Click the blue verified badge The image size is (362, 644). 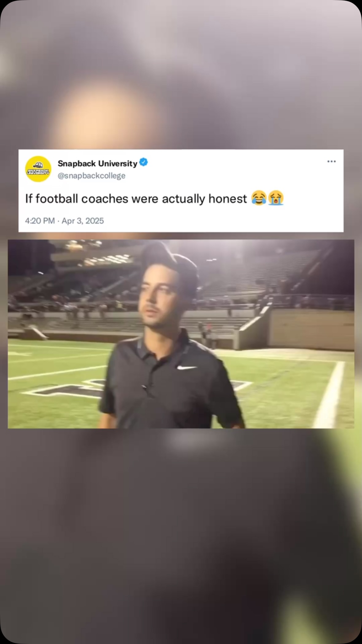143,162
